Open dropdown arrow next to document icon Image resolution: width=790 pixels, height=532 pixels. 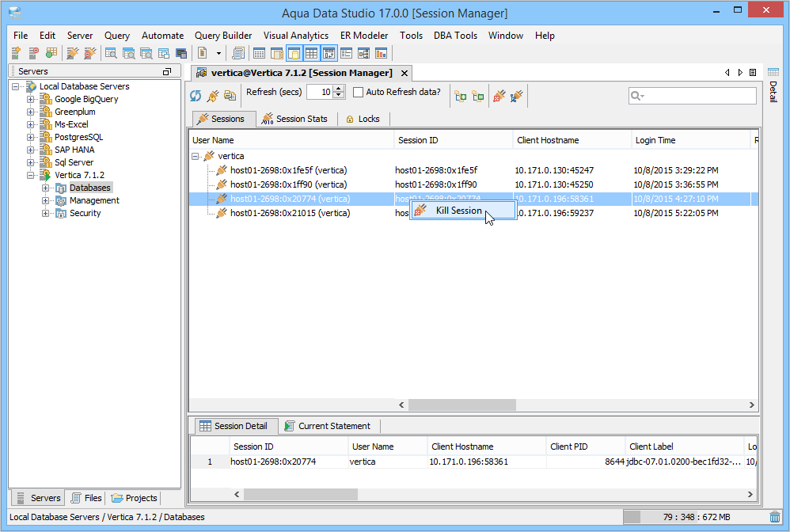coord(218,53)
